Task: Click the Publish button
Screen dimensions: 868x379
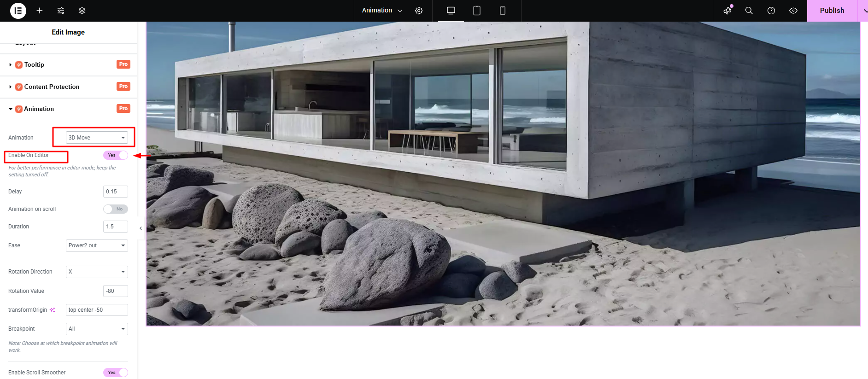Action: (x=832, y=11)
